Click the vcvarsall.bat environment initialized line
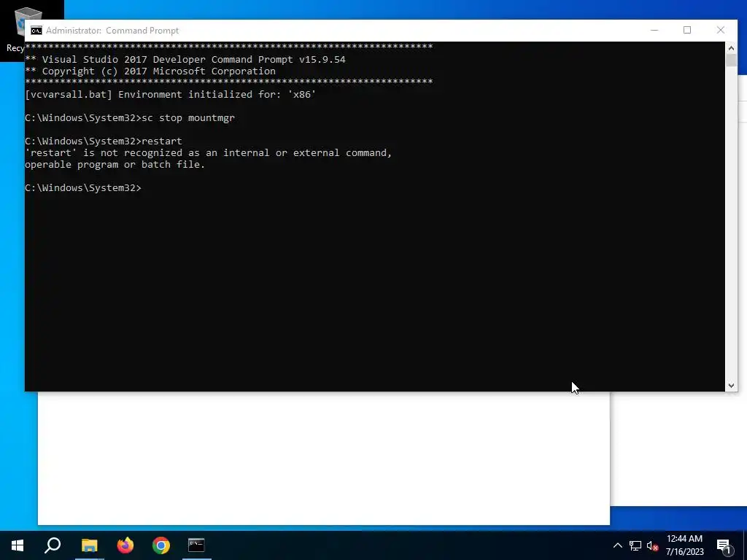This screenshot has width=747, height=560. tap(171, 94)
